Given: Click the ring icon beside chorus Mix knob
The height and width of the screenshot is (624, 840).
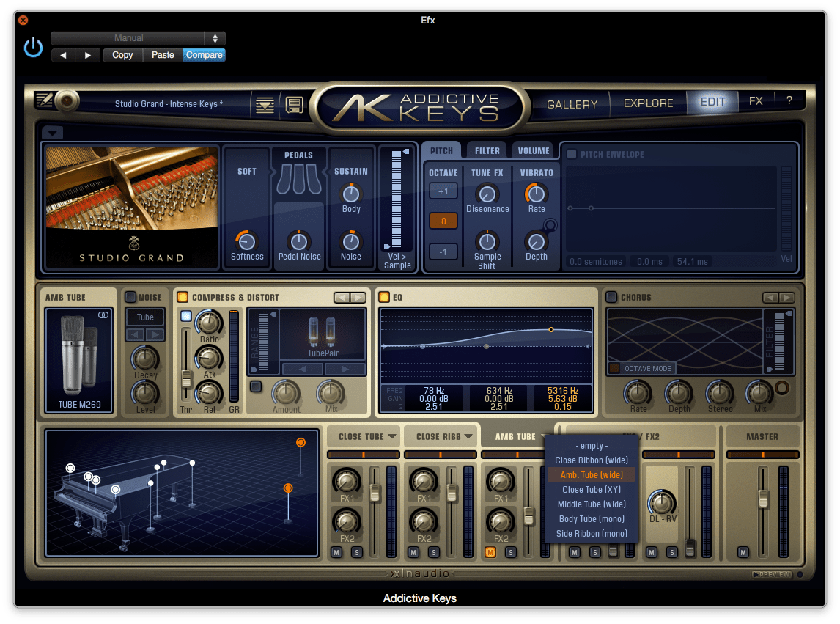Looking at the screenshot, I should pos(782,388).
